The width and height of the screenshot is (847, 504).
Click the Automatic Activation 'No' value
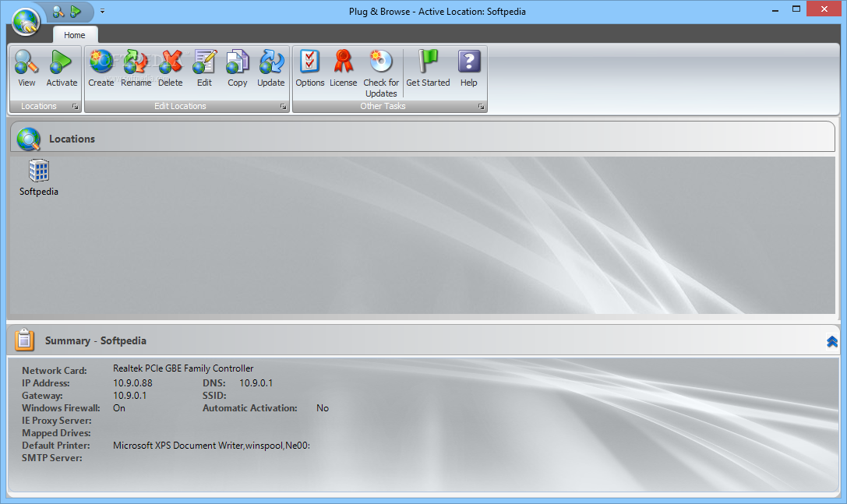[x=323, y=408]
